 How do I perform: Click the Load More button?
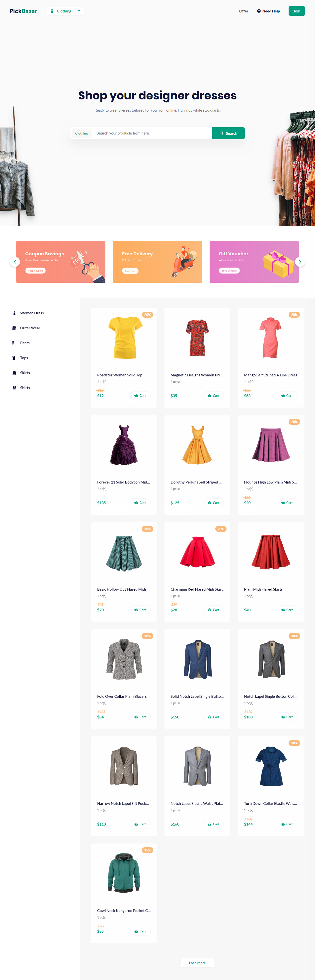197,963
